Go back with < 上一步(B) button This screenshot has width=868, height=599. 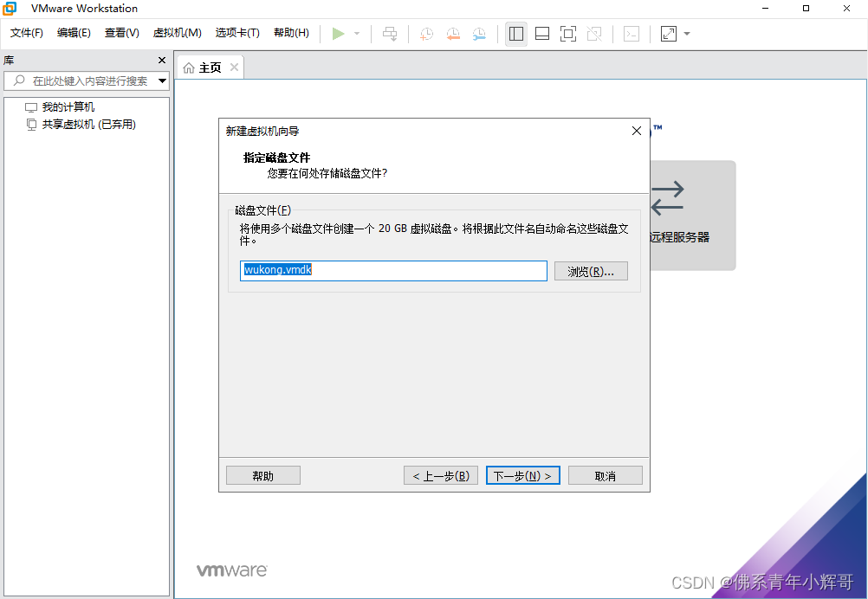(441, 476)
